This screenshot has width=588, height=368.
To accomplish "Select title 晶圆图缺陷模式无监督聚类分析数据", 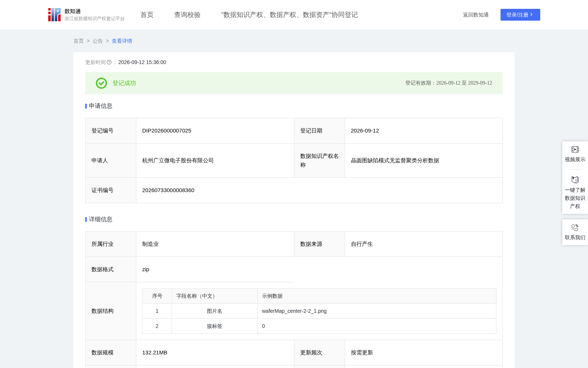I will [395, 160].
